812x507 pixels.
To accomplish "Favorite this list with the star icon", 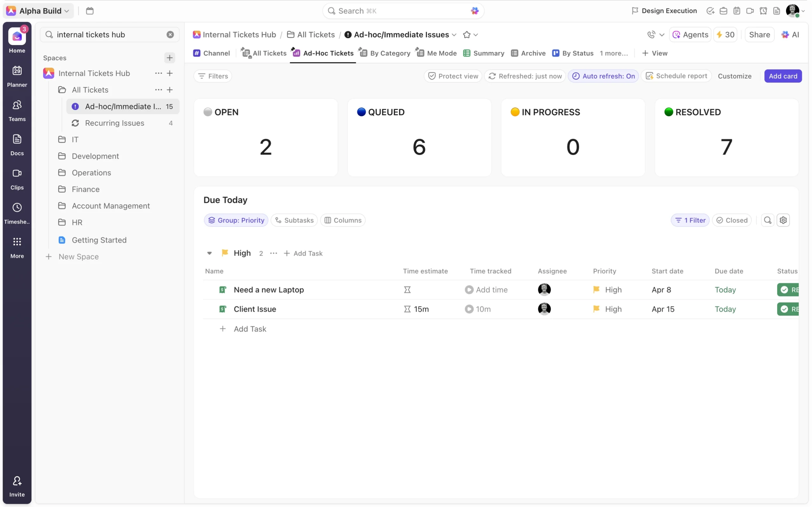I will [466, 35].
